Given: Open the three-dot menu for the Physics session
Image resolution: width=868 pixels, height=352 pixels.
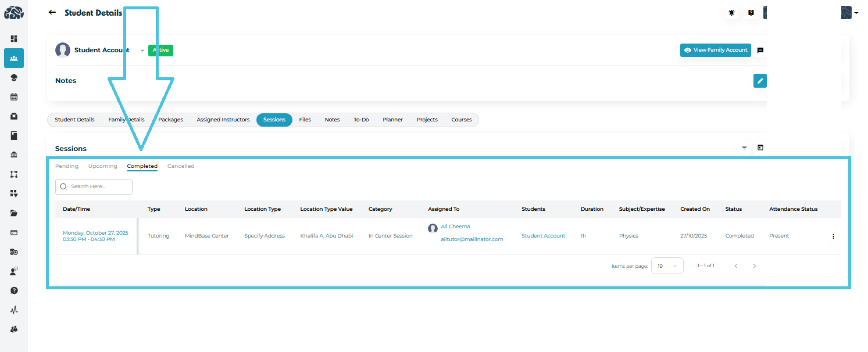Looking at the screenshot, I should click(833, 236).
